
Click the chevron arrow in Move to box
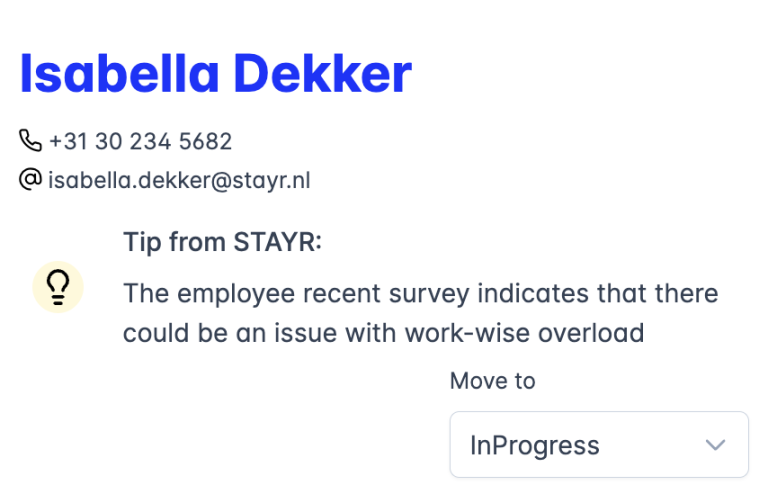click(715, 445)
